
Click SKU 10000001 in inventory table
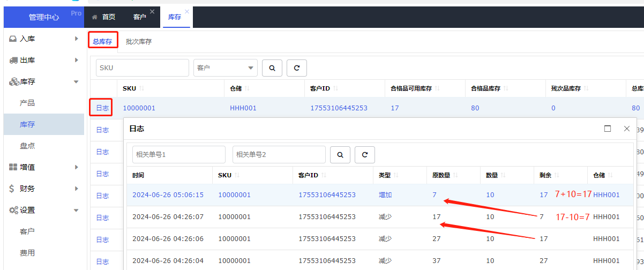click(x=139, y=108)
